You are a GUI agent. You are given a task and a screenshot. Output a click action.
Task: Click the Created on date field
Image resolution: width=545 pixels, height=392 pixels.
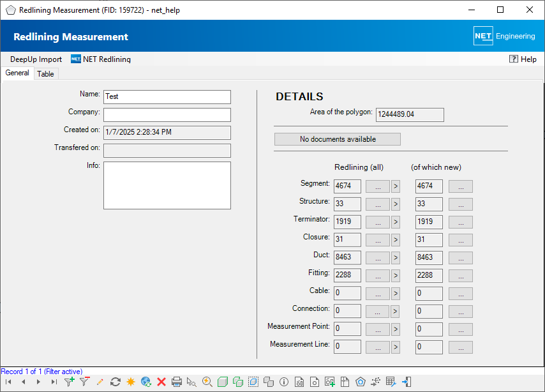[x=167, y=133]
